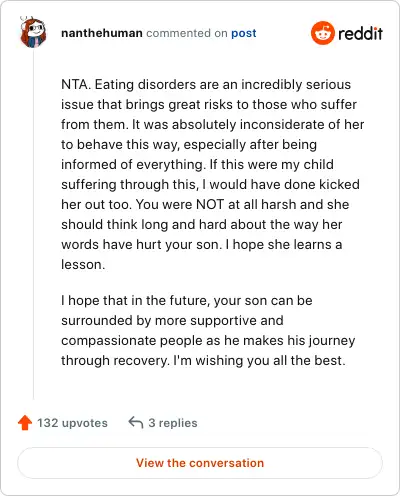Click the reddit wordmark text
400x496 pixels.
[x=360, y=34]
